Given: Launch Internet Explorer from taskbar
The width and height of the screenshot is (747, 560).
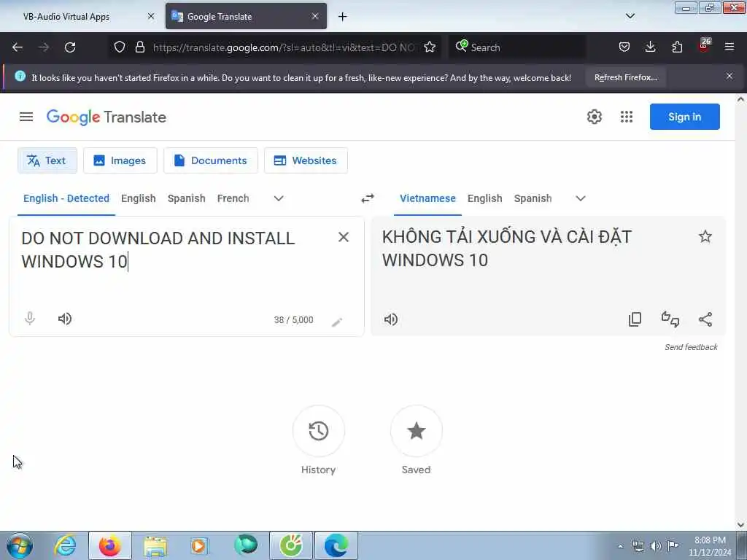Looking at the screenshot, I should (65, 545).
